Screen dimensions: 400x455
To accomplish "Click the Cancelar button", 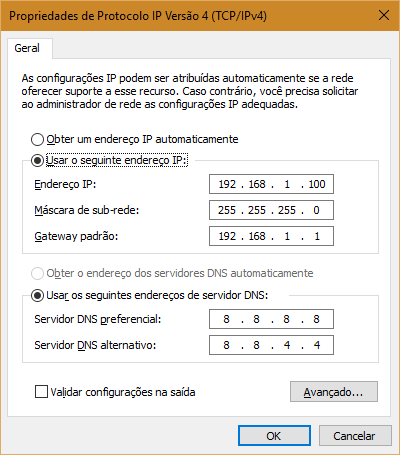I will coord(355,436).
